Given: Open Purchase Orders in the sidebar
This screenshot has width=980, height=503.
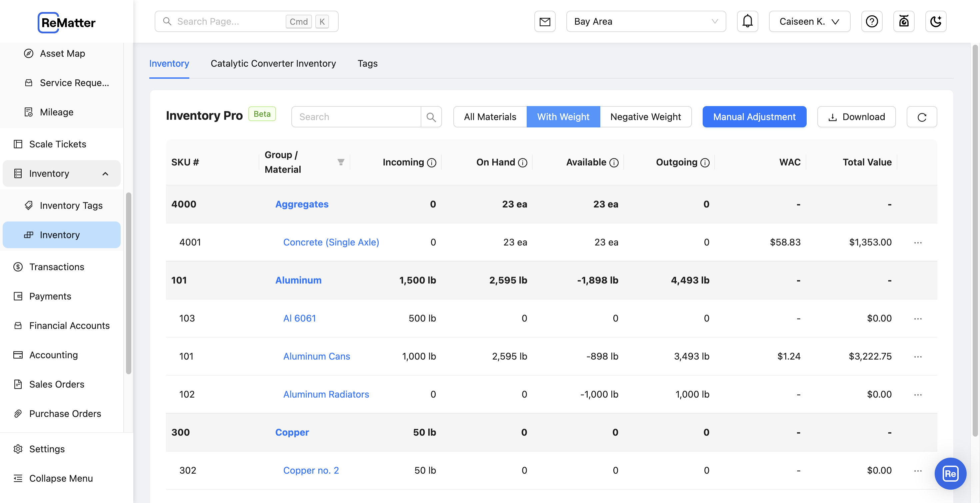Looking at the screenshot, I should [x=62, y=413].
